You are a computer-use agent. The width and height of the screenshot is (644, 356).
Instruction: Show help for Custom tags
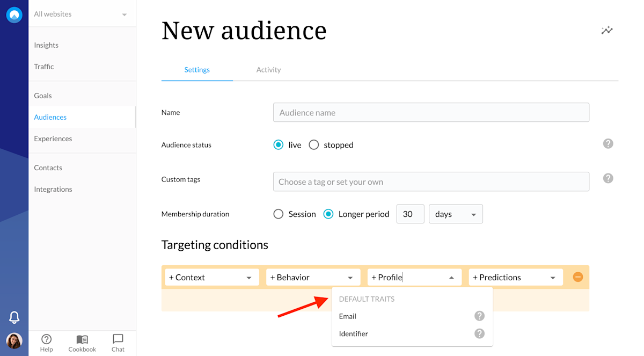pyautogui.click(x=608, y=178)
